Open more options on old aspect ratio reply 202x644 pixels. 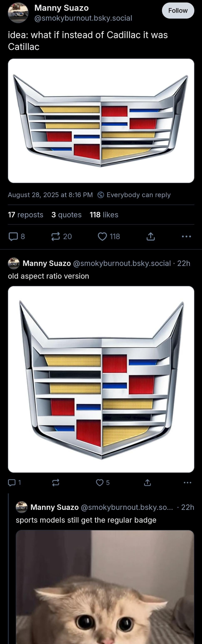pyautogui.click(x=187, y=483)
